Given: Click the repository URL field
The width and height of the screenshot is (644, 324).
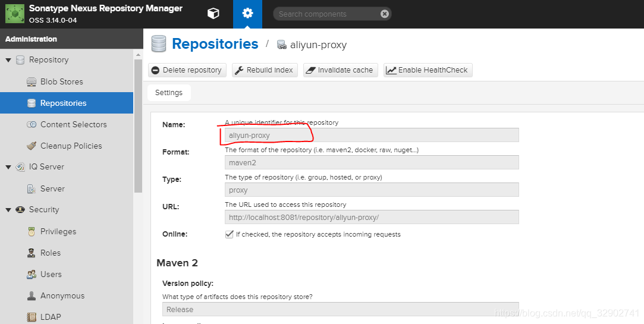Looking at the screenshot, I should 372,217.
